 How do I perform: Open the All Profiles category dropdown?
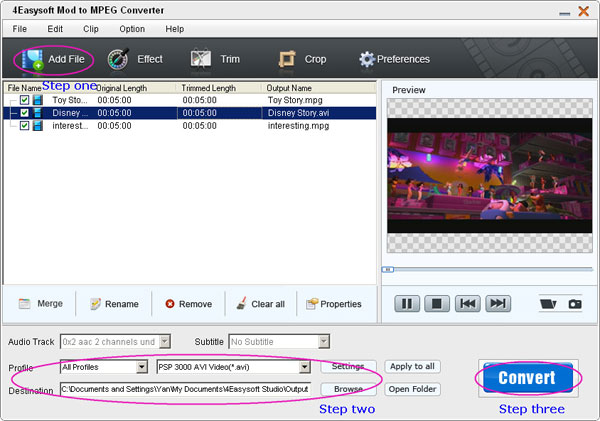tap(142, 367)
